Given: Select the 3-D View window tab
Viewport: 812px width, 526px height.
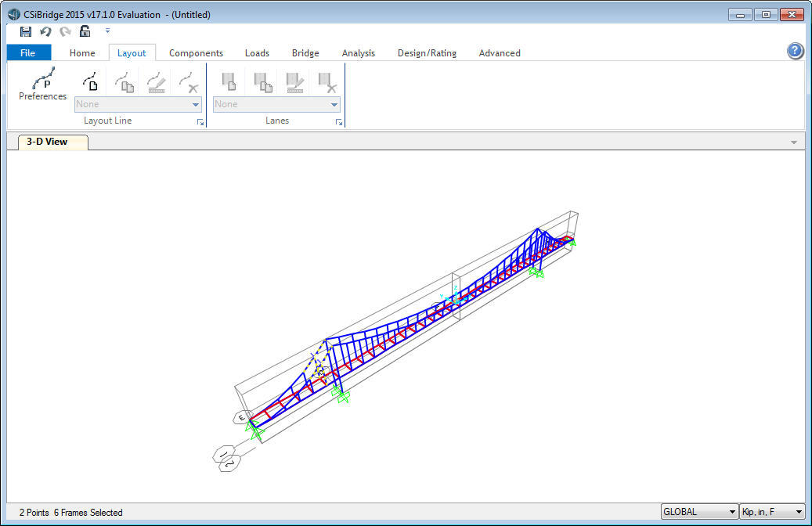Looking at the screenshot, I should 52,142.
